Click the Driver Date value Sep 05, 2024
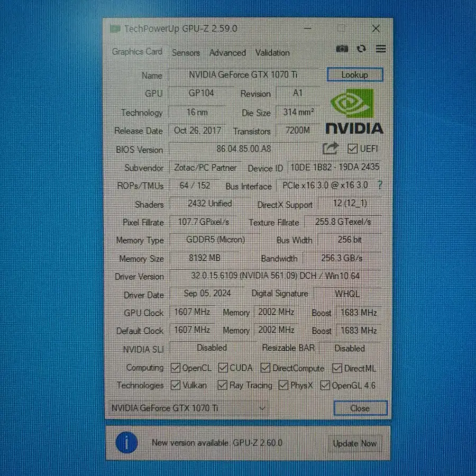476x476 pixels. pos(207,293)
